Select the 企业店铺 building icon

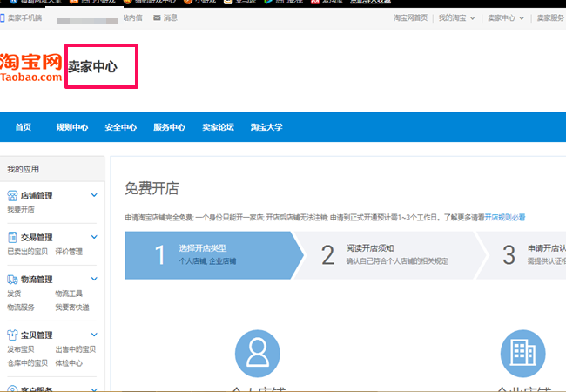[522, 353]
